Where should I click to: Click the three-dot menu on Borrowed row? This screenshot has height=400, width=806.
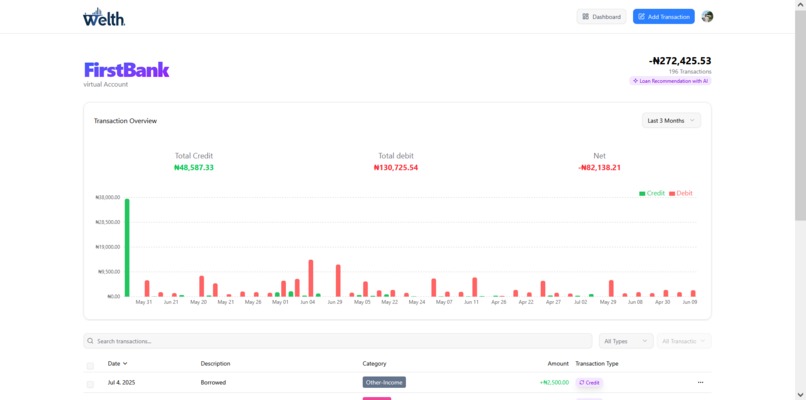tap(701, 383)
